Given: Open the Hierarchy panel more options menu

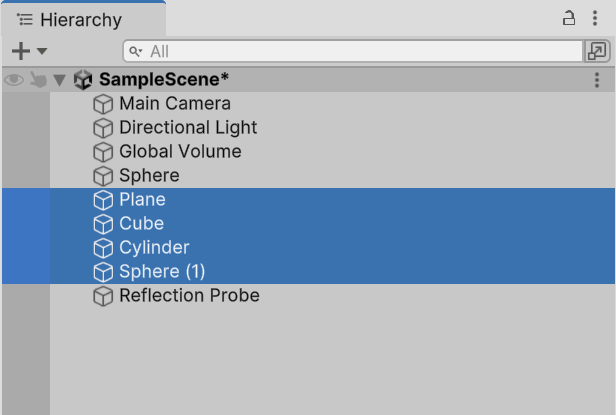Looking at the screenshot, I should 597,18.
